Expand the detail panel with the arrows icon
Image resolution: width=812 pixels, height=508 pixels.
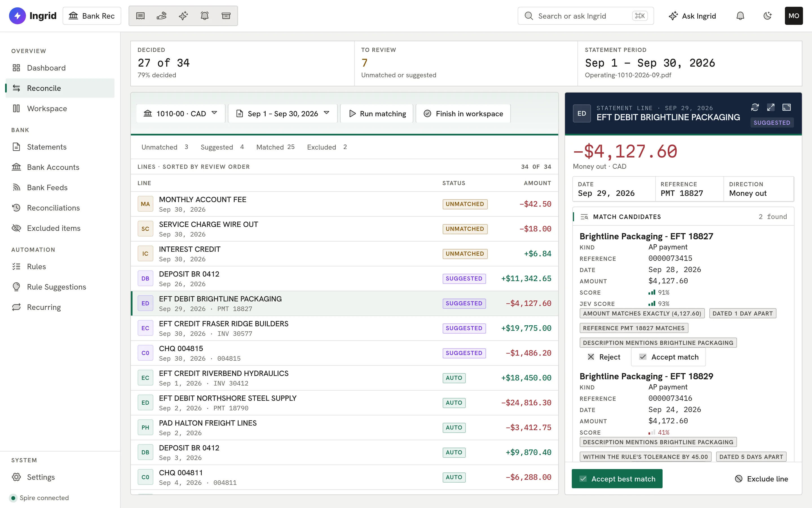click(771, 107)
